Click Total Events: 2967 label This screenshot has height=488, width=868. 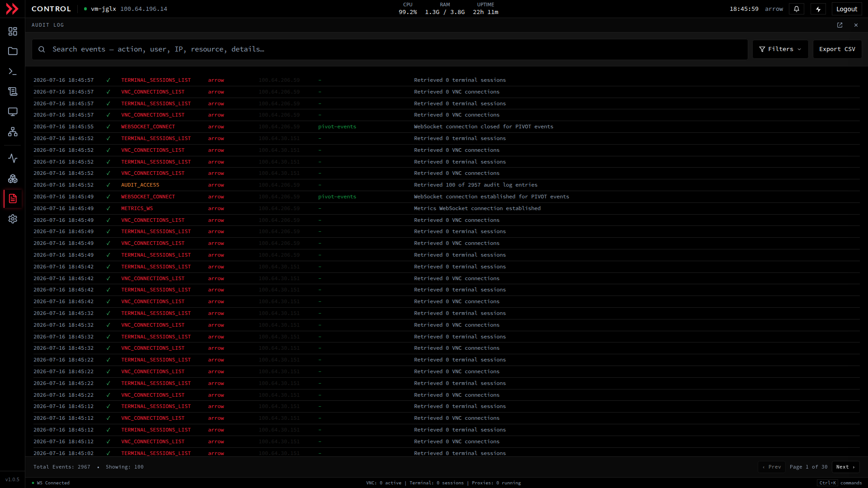[x=62, y=467]
